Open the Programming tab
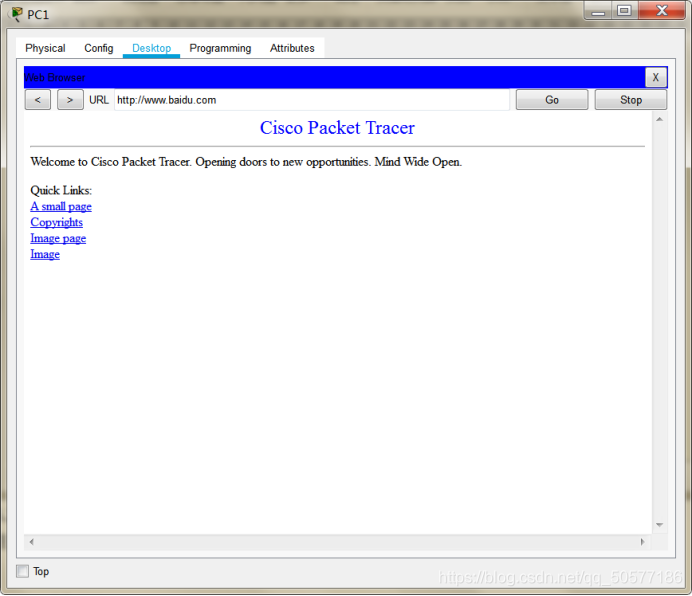The width and height of the screenshot is (692, 596). [x=220, y=48]
